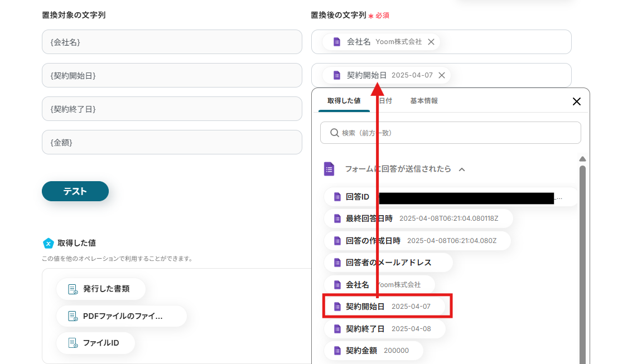Click the magnifier icon in search box
The height and width of the screenshot is (364, 637).
[x=334, y=133]
